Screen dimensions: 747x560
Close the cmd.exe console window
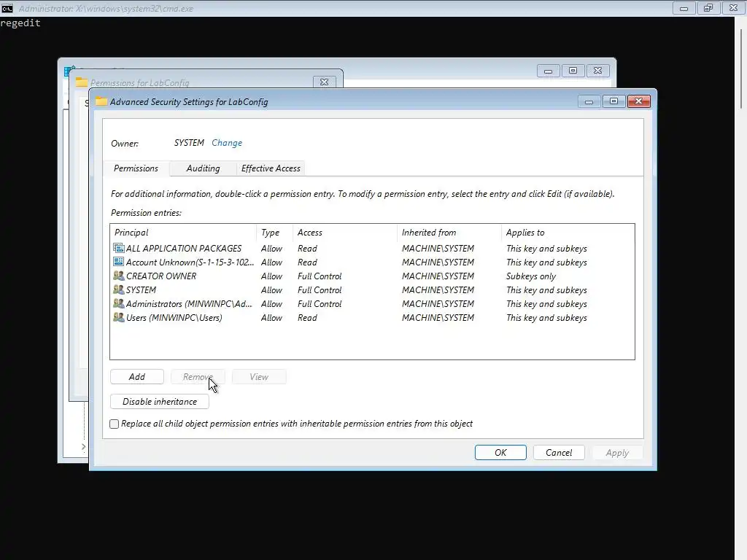734,8
